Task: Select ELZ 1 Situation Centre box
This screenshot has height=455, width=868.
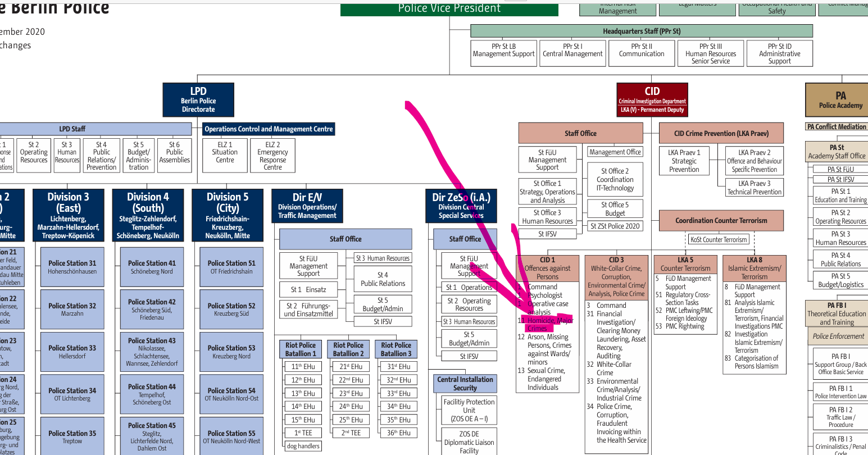Action: pyautogui.click(x=225, y=156)
